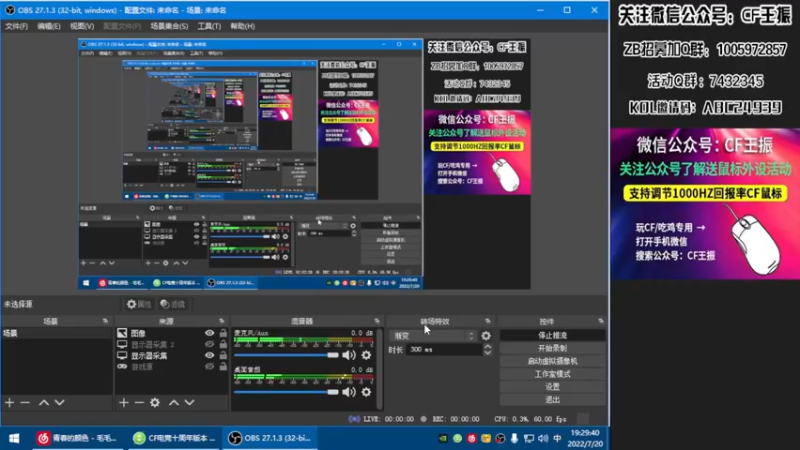
Task: Toggle lock on 图像 source
Action: (223, 333)
